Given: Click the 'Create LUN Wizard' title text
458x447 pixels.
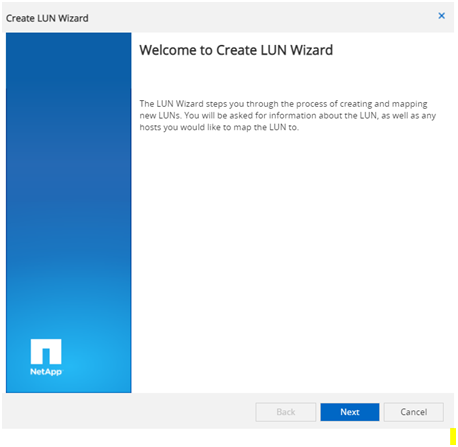Looking at the screenshot, I should [x=47, y=18].
